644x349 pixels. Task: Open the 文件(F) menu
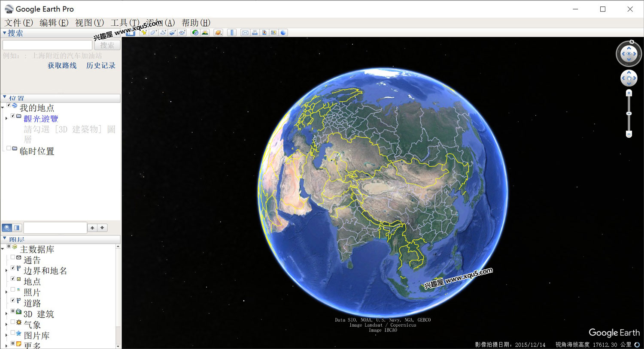coord(19,23)
